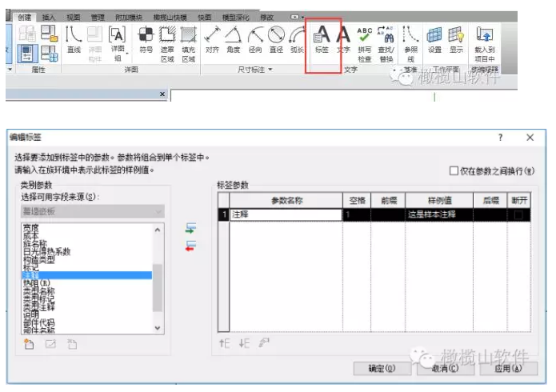Open the 查找/替换 find and replace tool

[386, 44]
